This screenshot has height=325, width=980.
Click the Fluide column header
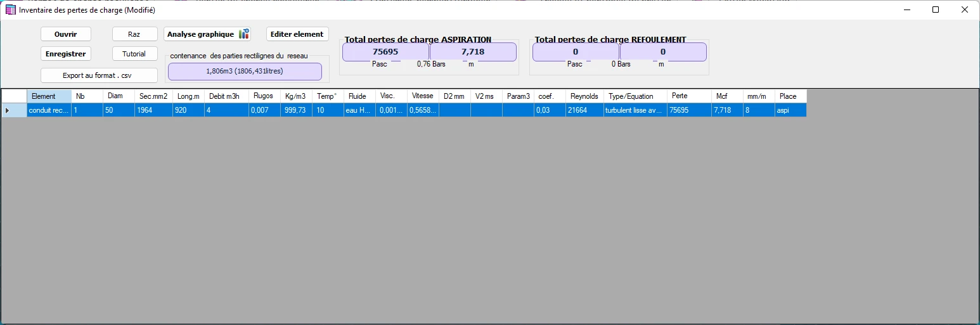[359, 96]
